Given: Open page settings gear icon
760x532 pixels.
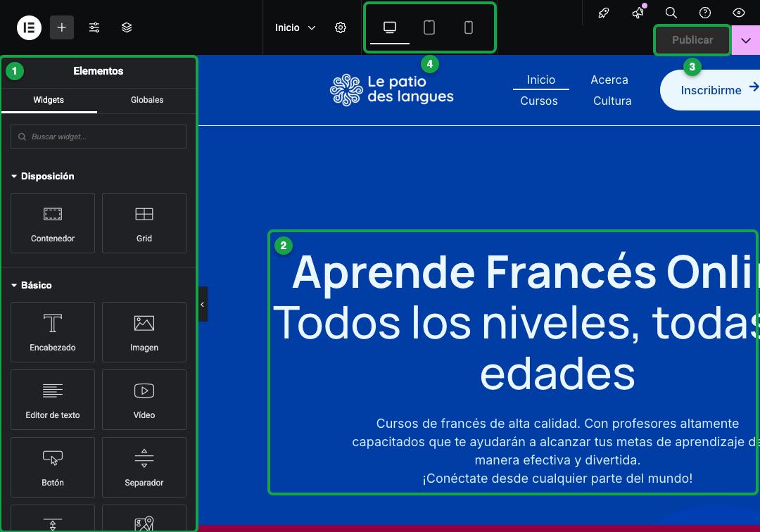Looking at the screenshot, I should point(341,27).
